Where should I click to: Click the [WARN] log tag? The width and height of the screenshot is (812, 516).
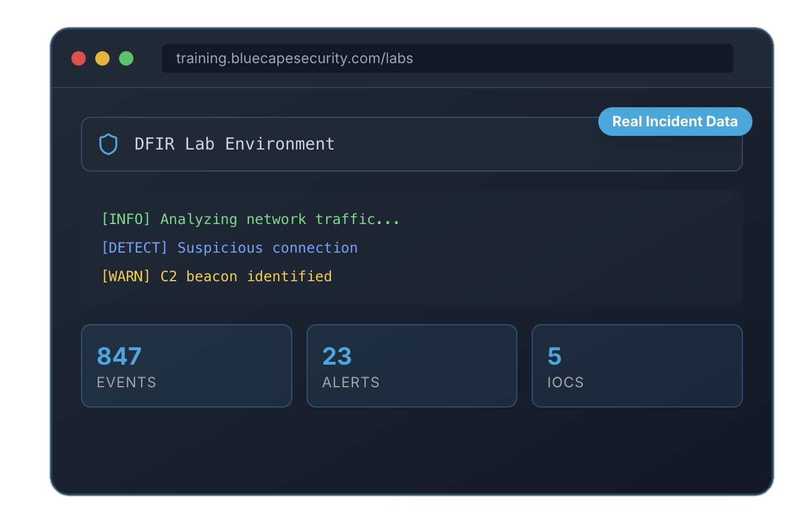(x=126, y=276)
